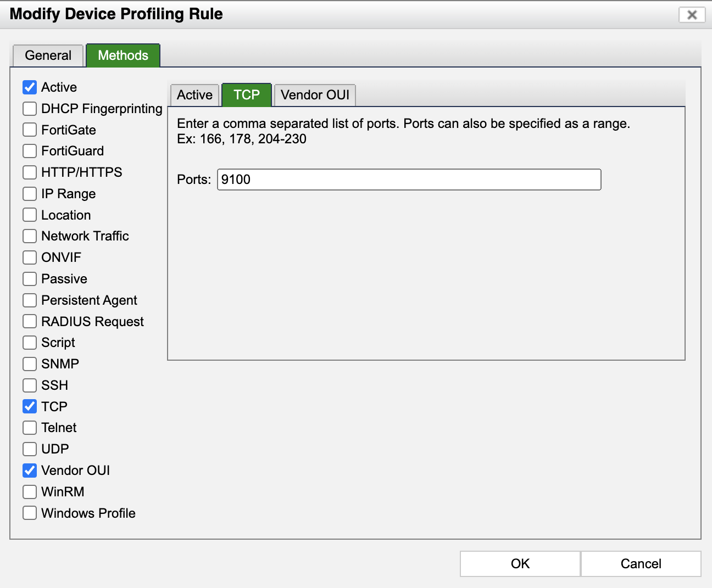Switch to the Methods tab

point(123,55)
